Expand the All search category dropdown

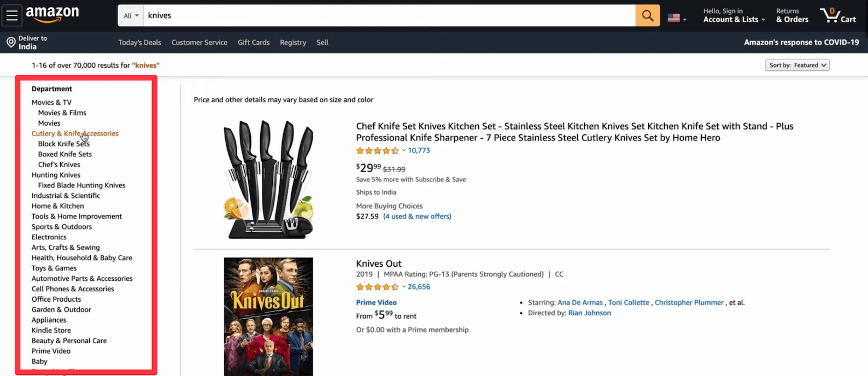click(131, 16)
